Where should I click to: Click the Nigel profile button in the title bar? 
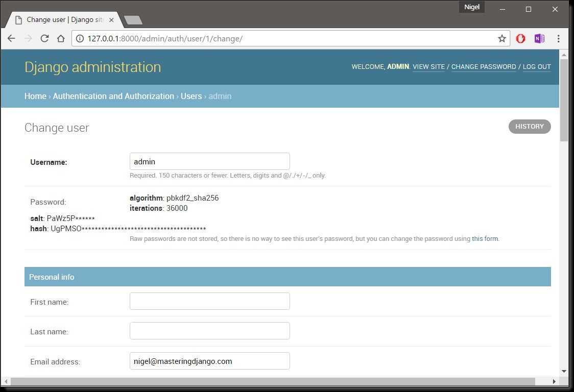472,7
